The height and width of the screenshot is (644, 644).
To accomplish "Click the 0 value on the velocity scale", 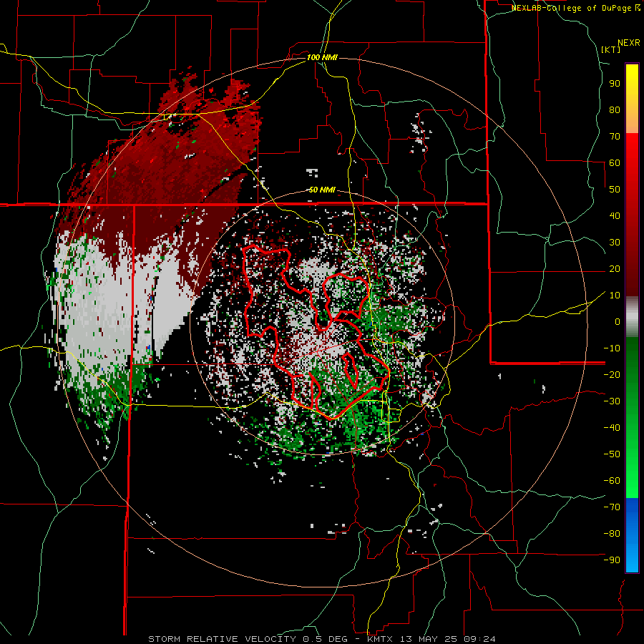I will [x=618, y=322].
